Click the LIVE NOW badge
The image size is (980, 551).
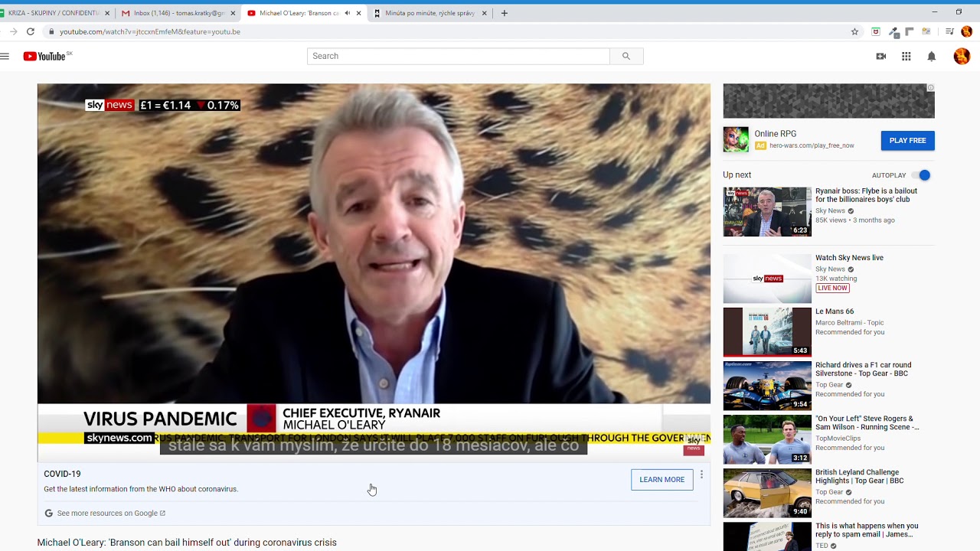(x=832, y=289)
